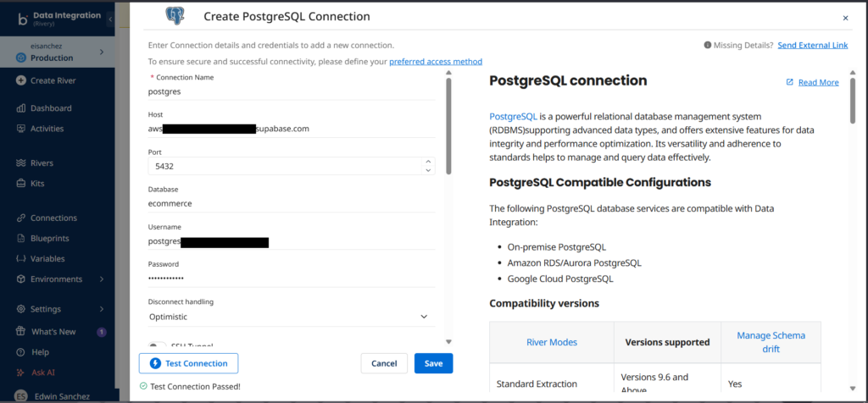Image resolution: width=868 pixels, height=403 pixels.
Task: Click the Activities monitor icon
Action: 21,129
